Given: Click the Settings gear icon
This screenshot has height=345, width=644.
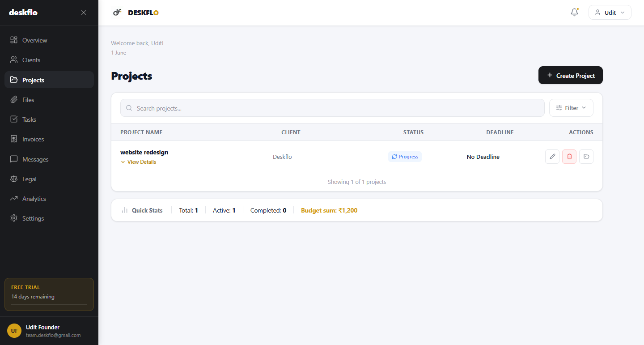Looking at the screenshot, I should (x=14, y=218).
